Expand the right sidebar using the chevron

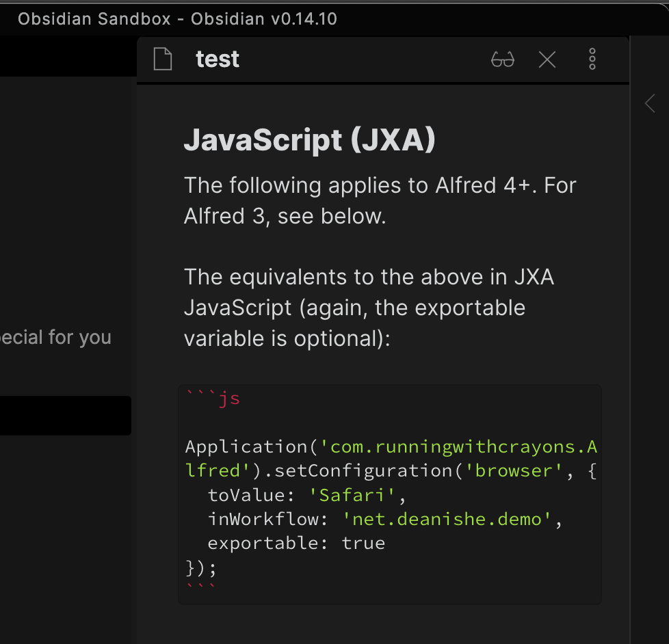650,104
